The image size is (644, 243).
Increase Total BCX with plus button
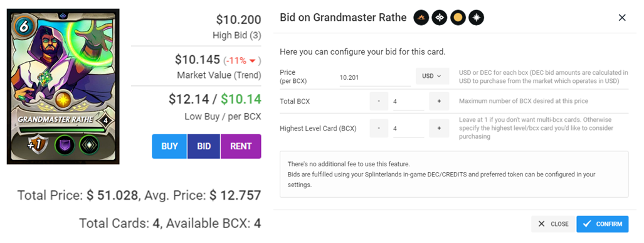[x=439, y=101]
